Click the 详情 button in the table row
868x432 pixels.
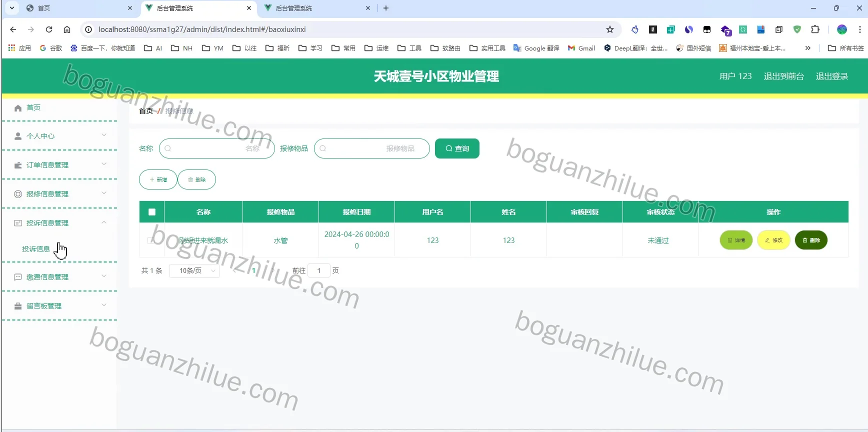(736, 240)
